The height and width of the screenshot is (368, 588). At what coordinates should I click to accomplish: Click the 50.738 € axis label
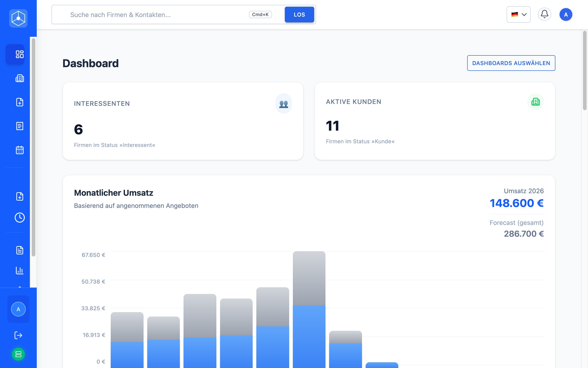tap(93, 282)
